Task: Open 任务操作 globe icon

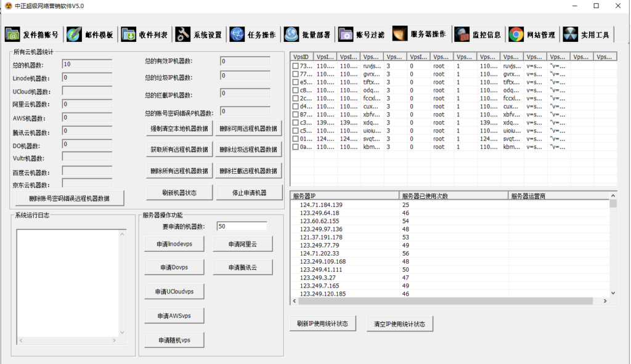Action: (237, 34)
